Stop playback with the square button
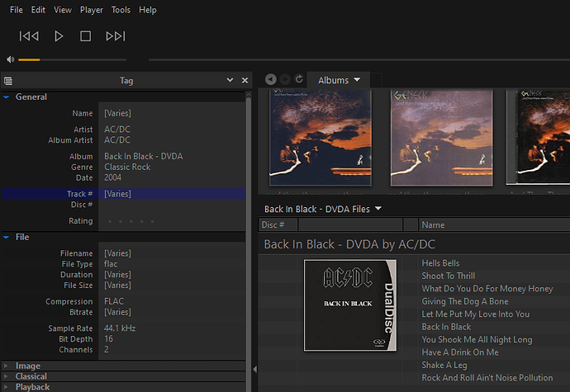 pyautogui.click(x=85, y=36)
